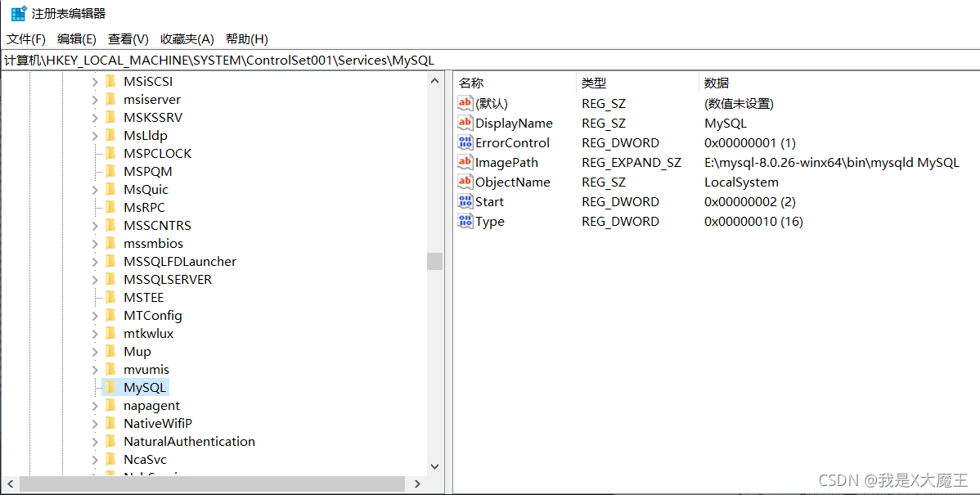Click the tree pane scroll down arrow

[435, 467]
